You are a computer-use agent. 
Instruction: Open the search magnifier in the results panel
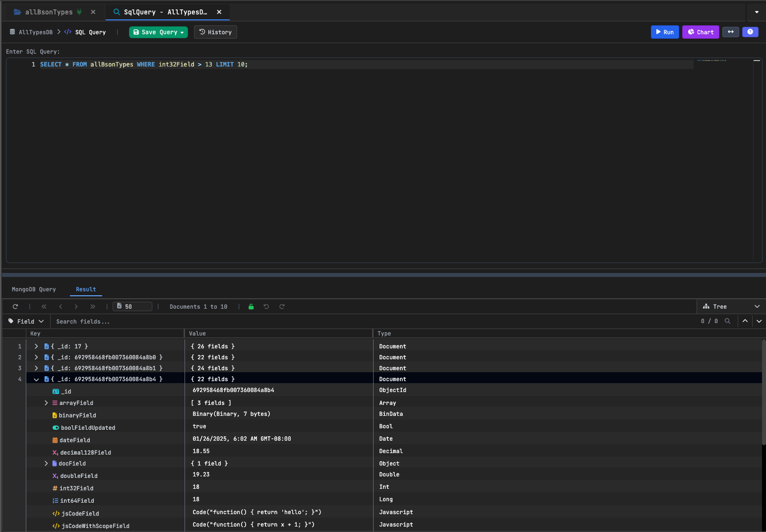tap(727, 321)
